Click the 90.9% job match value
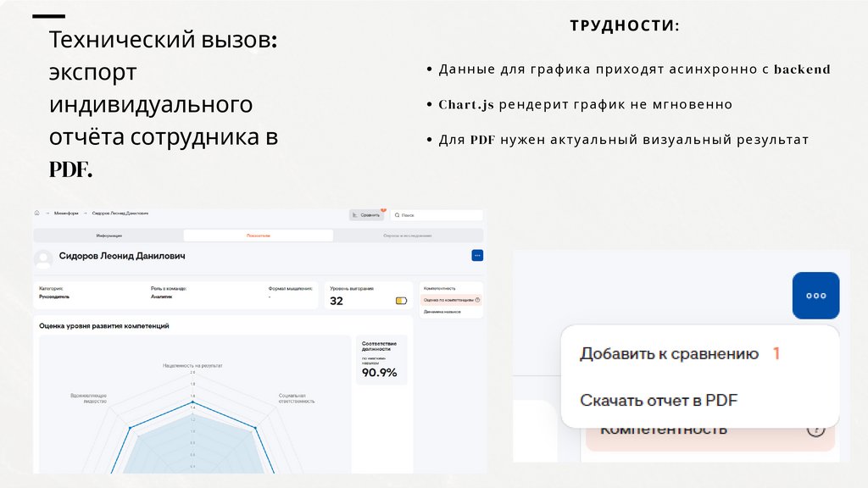This screenshot has width=868, height=488. point(380,373)
